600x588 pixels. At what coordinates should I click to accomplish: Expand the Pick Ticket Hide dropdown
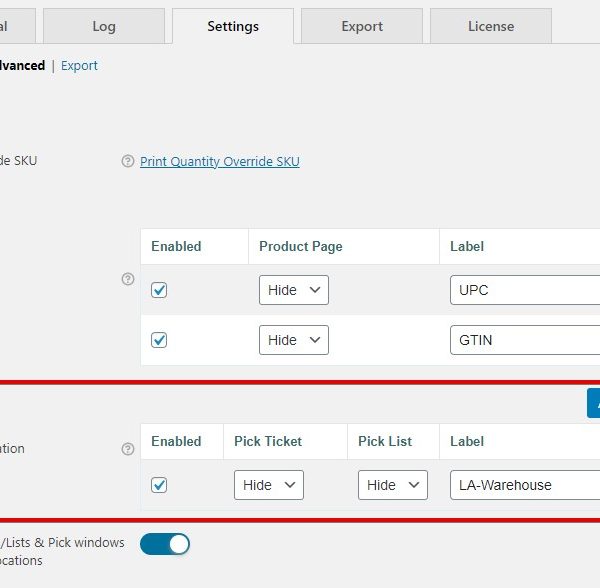[268, 485]
